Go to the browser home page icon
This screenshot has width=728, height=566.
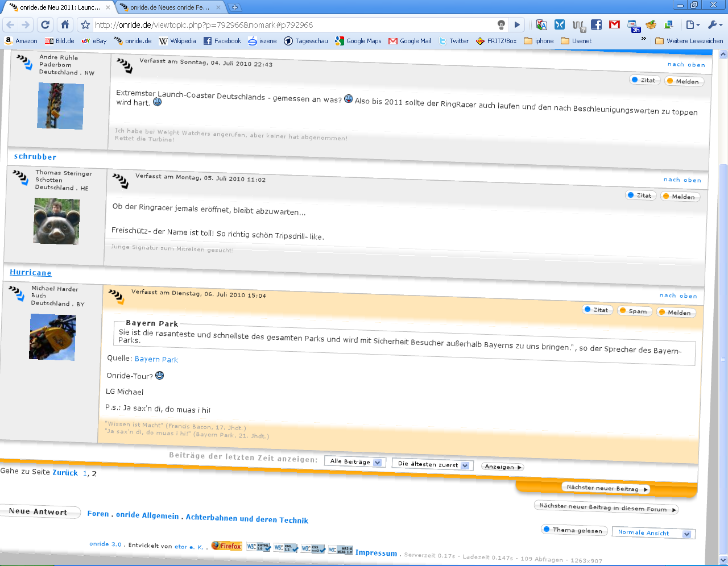point(65,24)
